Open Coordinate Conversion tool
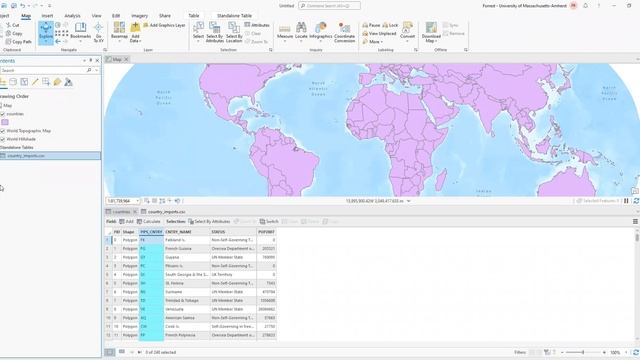 tap(344, 32)
